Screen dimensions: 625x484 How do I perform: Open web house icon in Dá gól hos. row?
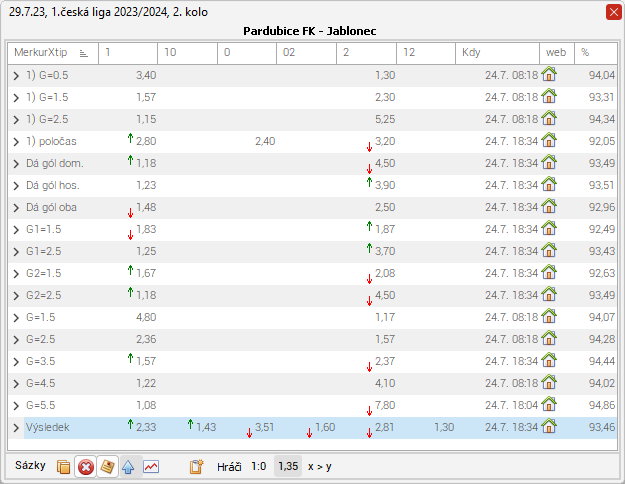[549, 183]
